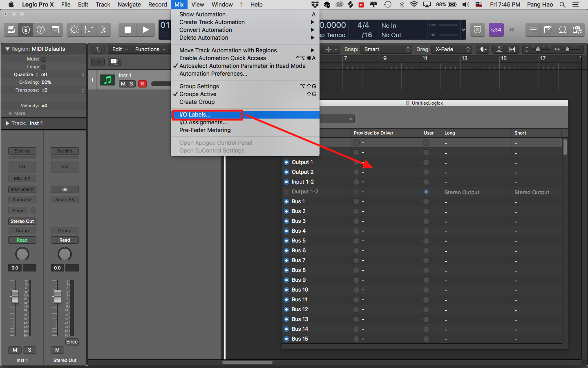Open the Functions dropdown menu
The width and height of the screenshot is (588, 368).
(x=150, y=49)
